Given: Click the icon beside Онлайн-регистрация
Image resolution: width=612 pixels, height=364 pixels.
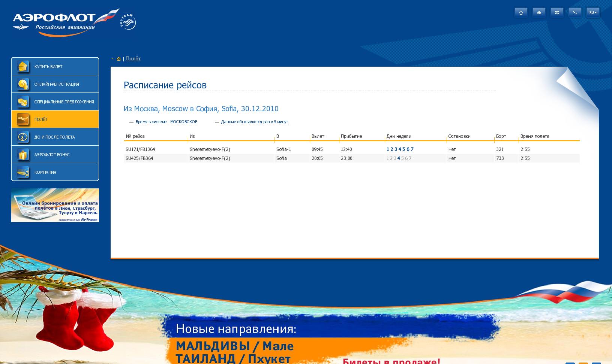Looking at the screenshot, I should 23,84.
